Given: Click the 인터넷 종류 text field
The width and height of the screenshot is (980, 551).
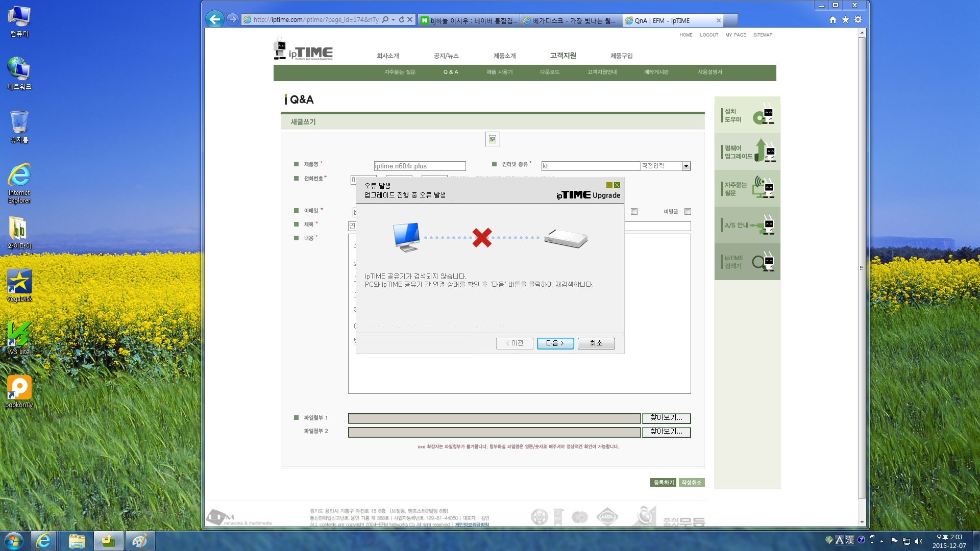Looking at the screenshot, I should click(591, 166).
